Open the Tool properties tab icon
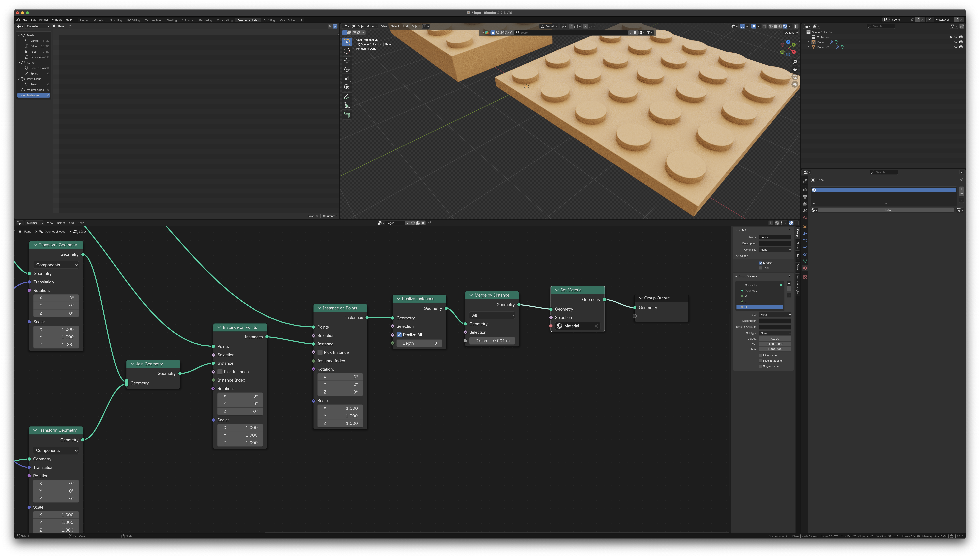This screenshot has width=980, height=557. (805, 181)
